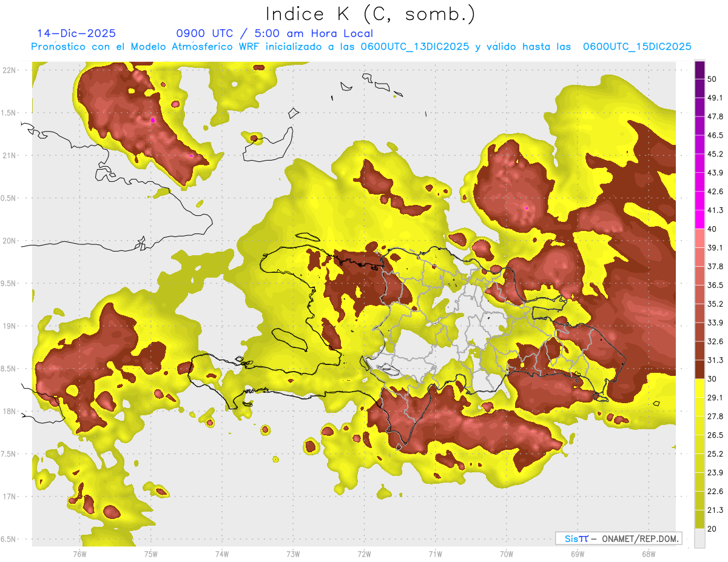Click the '71W' longitude axis label
The image size is (728, 562).
pyautogui.click(x=435, y=554)
